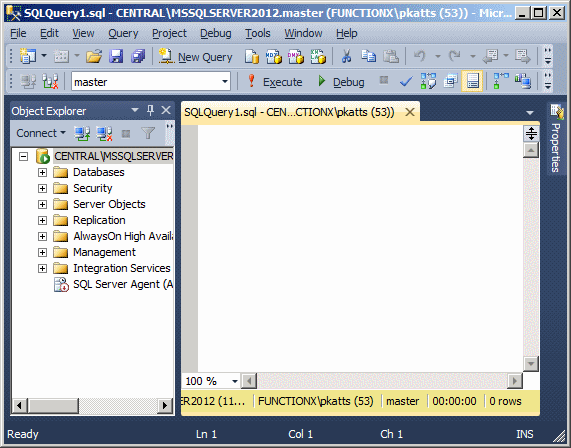Open the Connect dropdown in Object Explorer
The image size is (571, 448).
click(x=41, y=133)
